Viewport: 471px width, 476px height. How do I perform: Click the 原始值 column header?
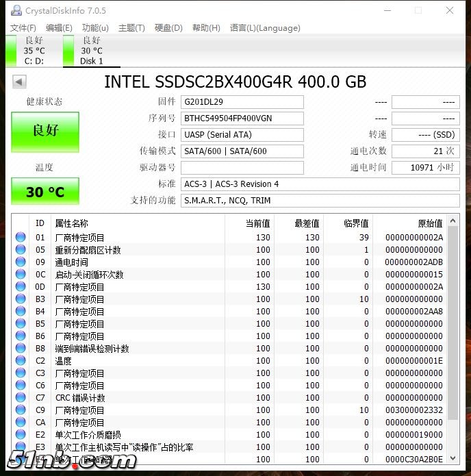click(430, 223)
